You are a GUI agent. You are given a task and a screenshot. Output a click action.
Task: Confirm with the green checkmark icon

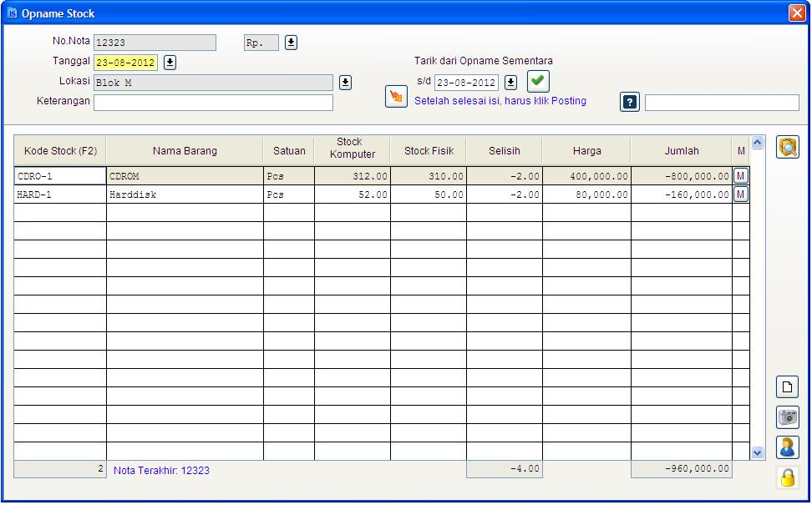(x=537, y=81)
